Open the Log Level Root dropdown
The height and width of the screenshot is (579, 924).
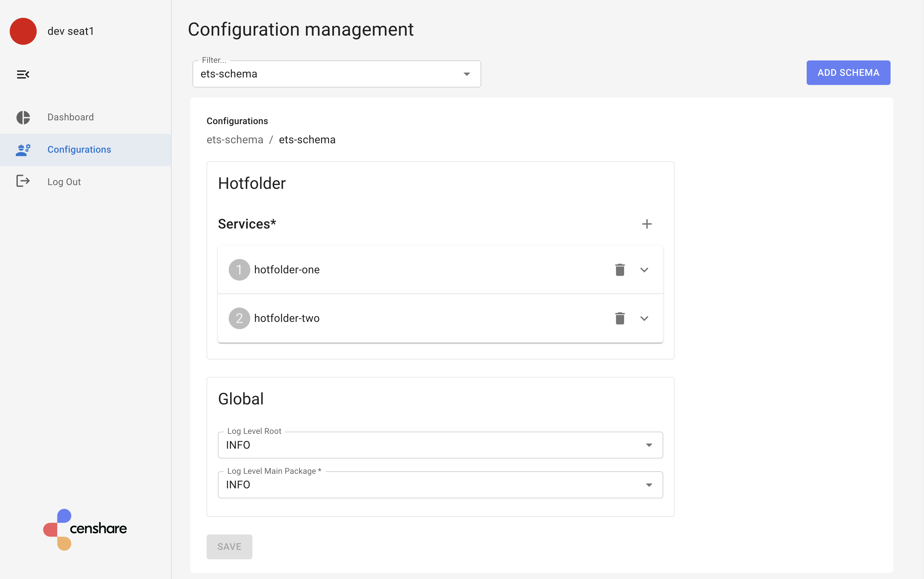click(649, 445)
